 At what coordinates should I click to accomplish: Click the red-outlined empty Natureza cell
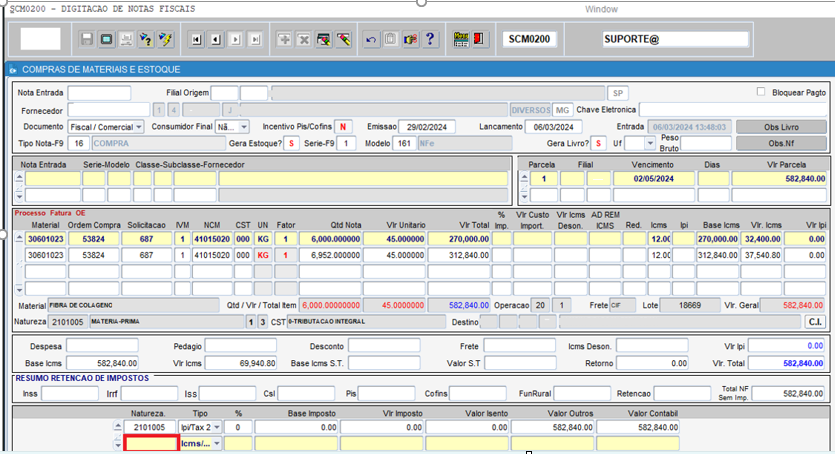(151, 443)
